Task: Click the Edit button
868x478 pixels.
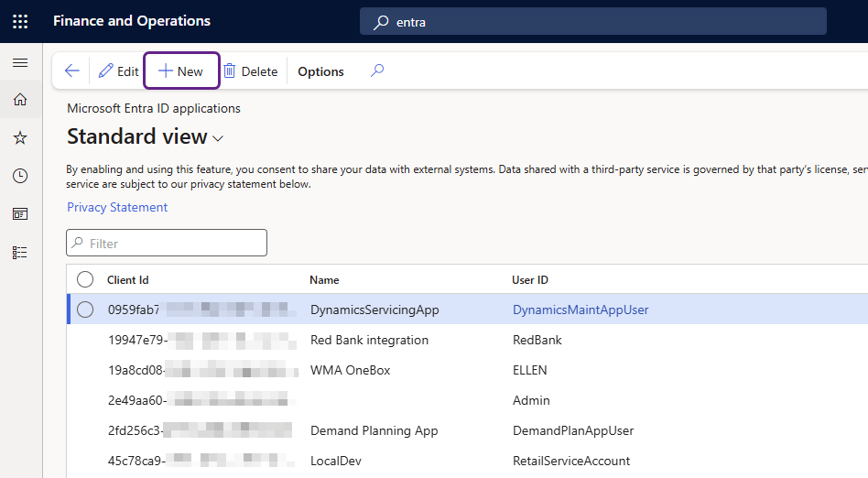Action: [x=118, y=71]
